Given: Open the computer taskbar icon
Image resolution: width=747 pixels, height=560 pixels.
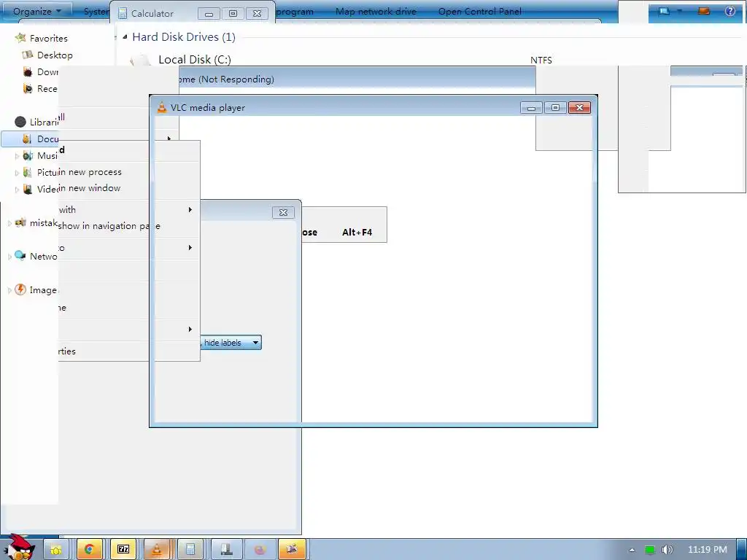Looking at the screenshot, I should pos(226,550).
